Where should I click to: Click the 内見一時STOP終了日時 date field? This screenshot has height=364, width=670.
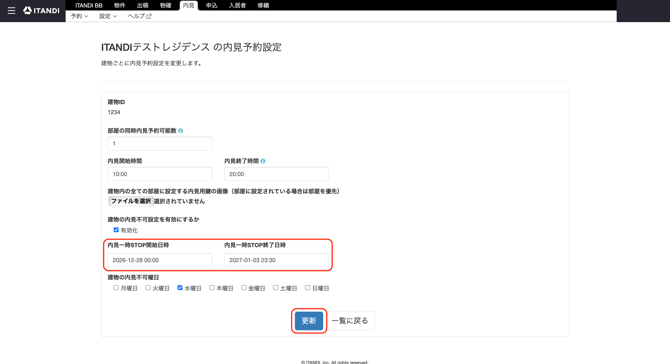[276, 260]
